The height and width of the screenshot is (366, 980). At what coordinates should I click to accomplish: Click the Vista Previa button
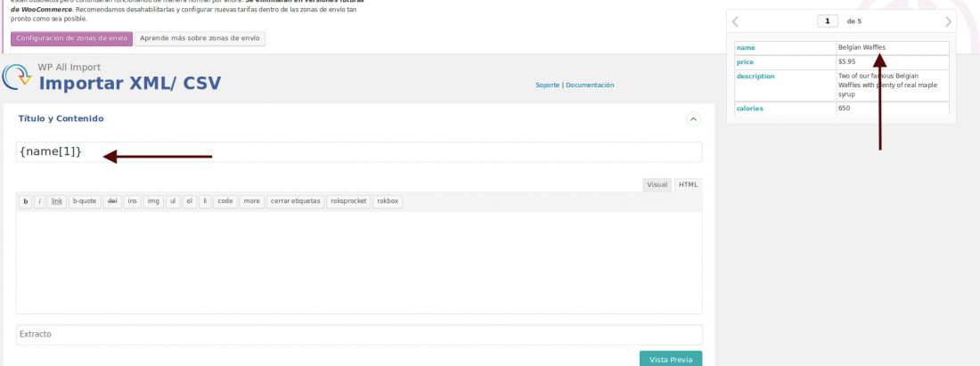(x=671, y=359)
